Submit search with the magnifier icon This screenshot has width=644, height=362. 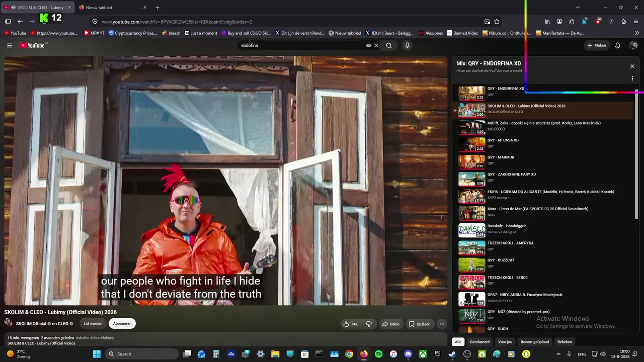click(389, 45)
